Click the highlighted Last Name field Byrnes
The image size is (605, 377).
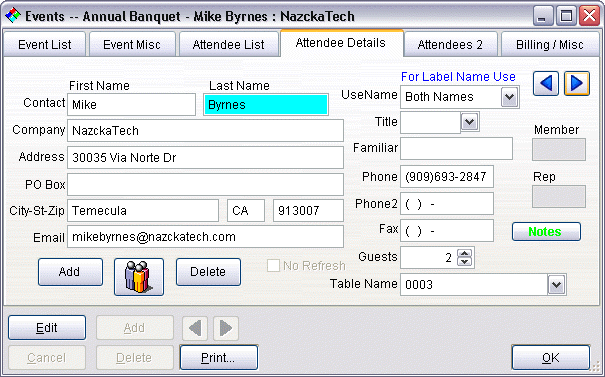266,105
